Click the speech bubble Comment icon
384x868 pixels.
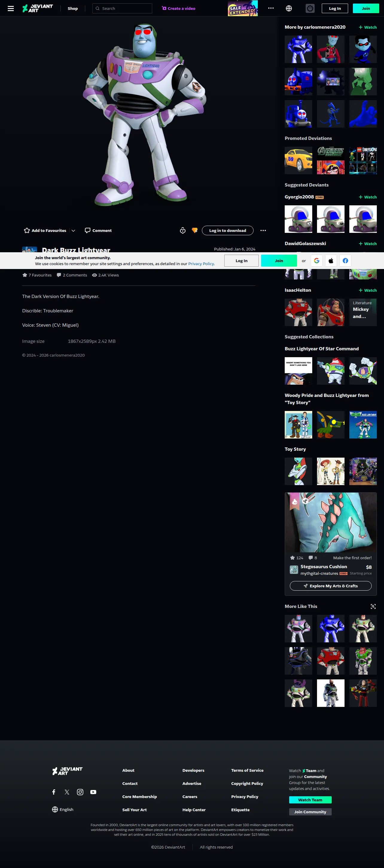[88, 230]
